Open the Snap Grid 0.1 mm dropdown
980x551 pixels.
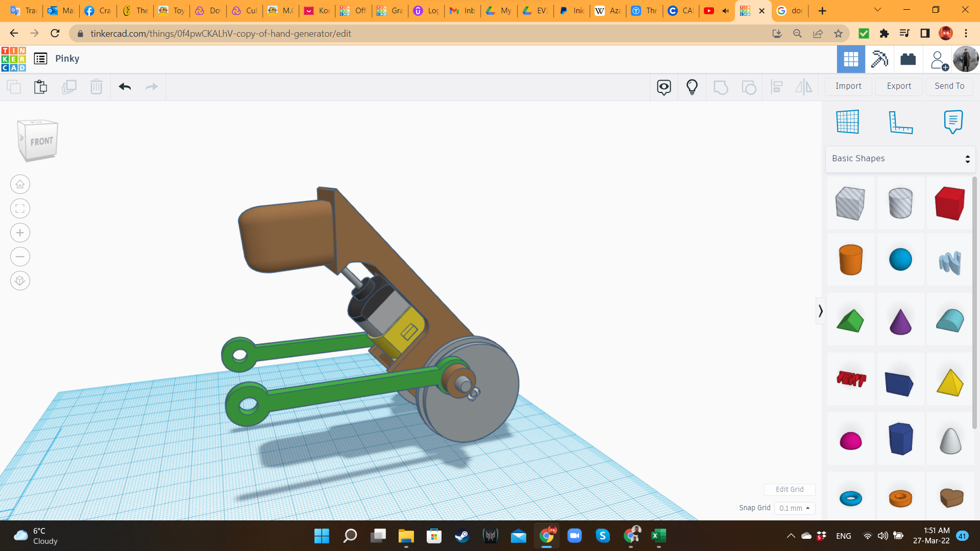[x=794, y=508]
